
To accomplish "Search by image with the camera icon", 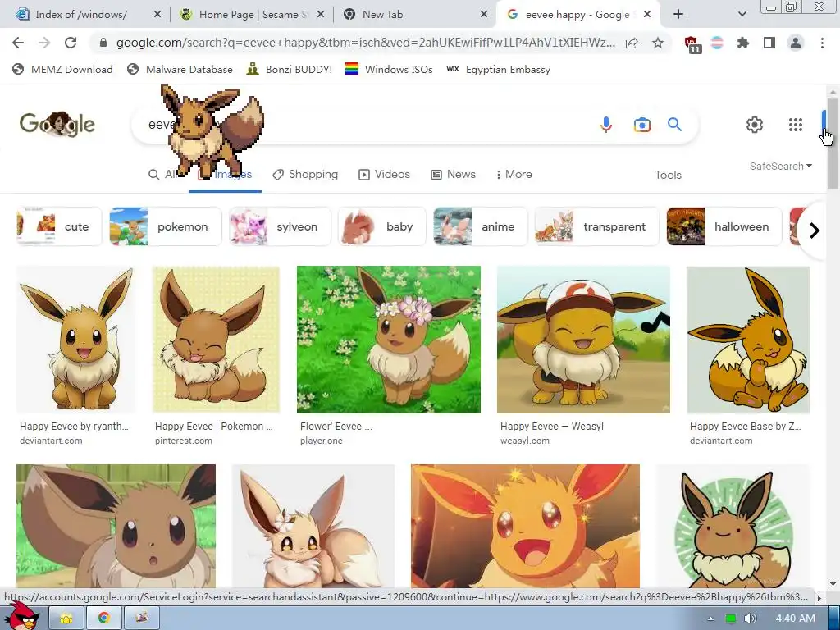I will [x=641, y=125].
